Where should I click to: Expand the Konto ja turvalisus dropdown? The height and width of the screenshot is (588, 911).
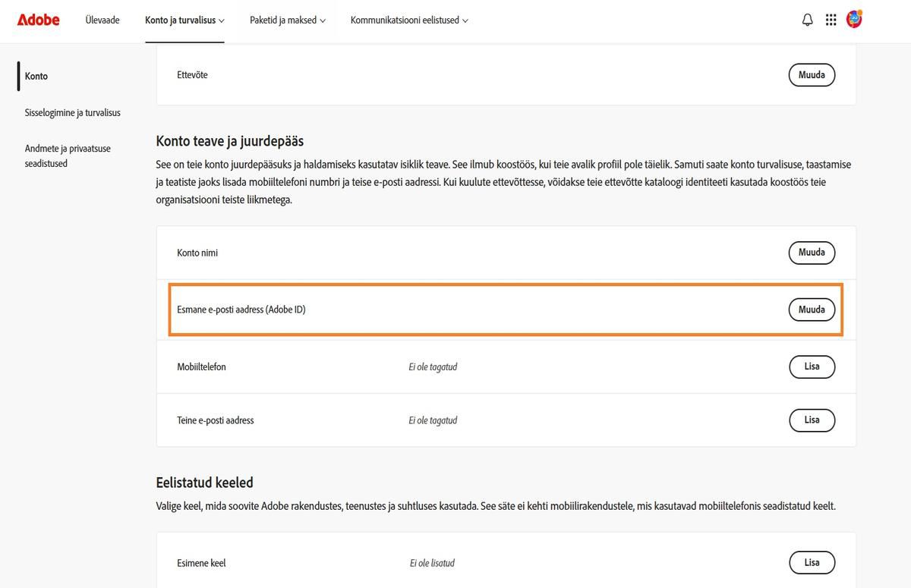[184, 20]
